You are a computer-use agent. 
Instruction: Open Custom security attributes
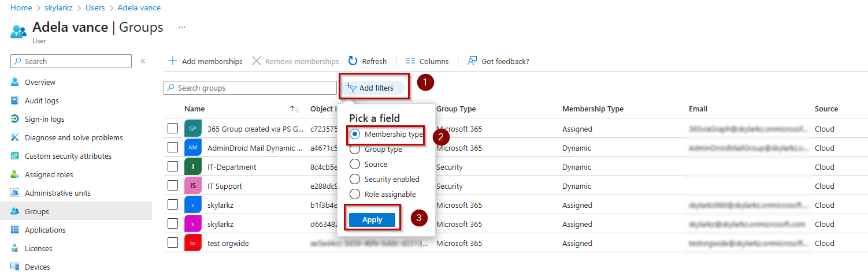point(68,156)
